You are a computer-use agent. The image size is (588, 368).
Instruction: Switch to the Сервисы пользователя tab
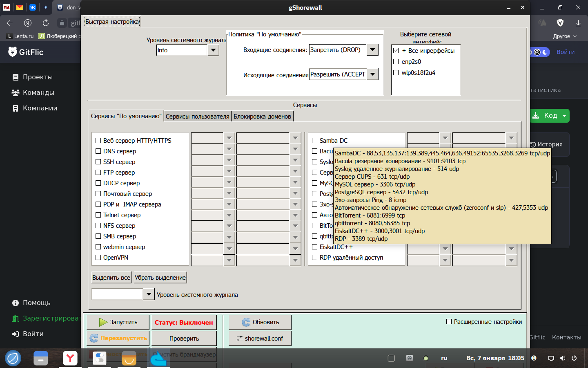click(x=198, y=117)
